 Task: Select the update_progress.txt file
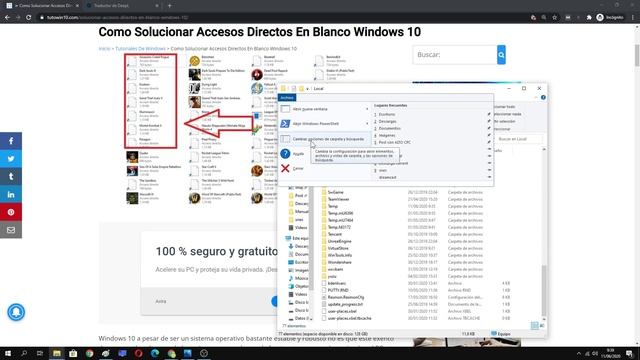pos(345,304)
